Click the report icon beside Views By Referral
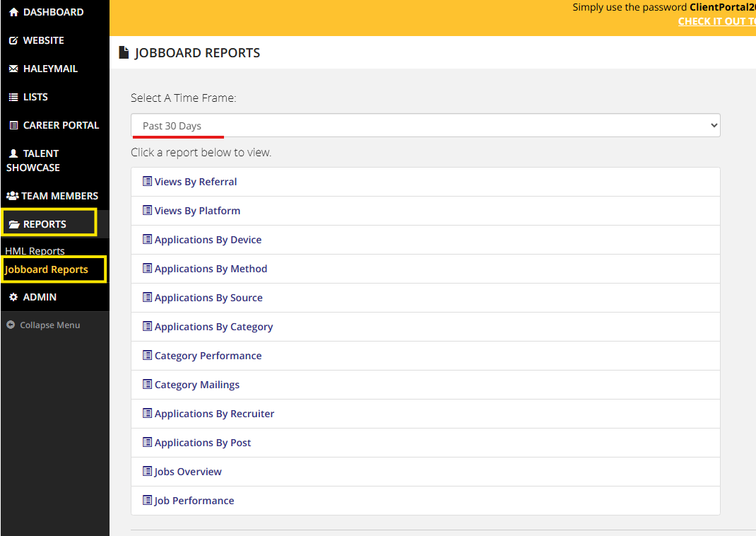Image resolution: width=756 pixels, height=536 pixels. pyautogui.click(x=147, y=182)
